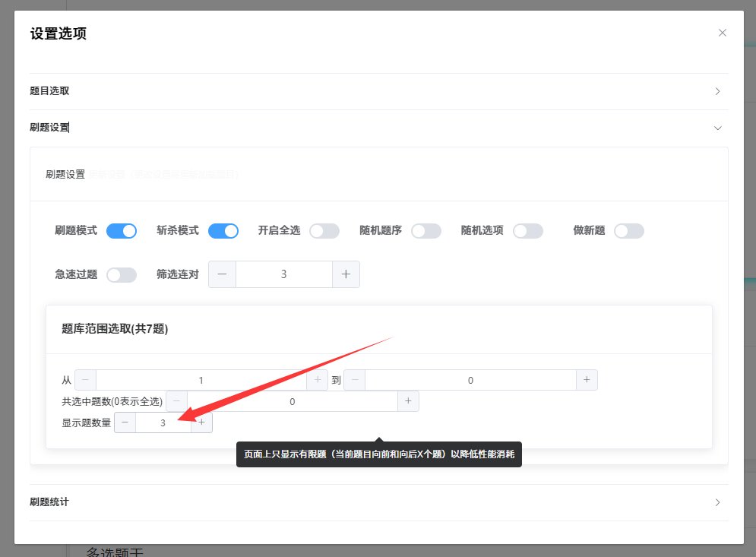This screenshot has height=557, width=756.
Task: Expand the 刷题统计 section
Action: click(x=717, y=502)
